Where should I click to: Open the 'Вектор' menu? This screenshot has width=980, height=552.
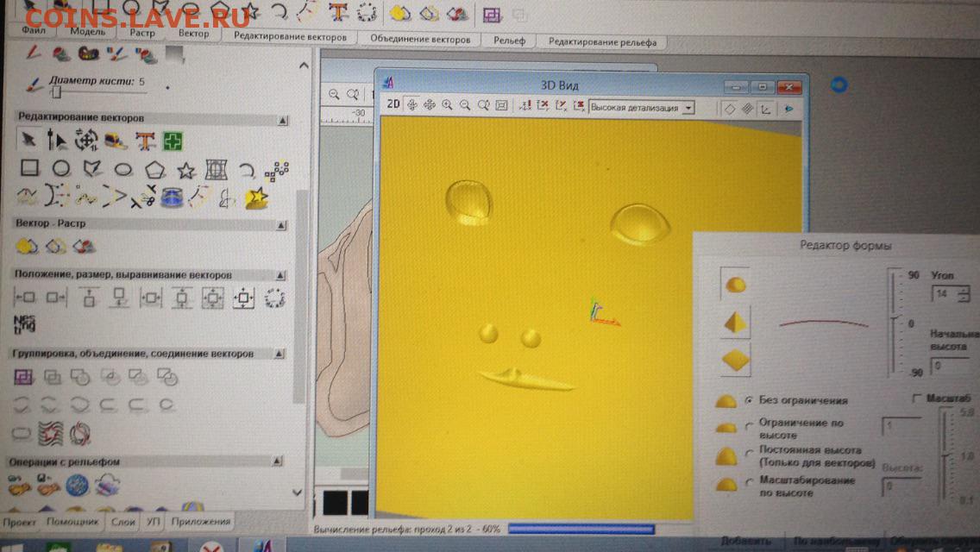(x=194, y=33)
